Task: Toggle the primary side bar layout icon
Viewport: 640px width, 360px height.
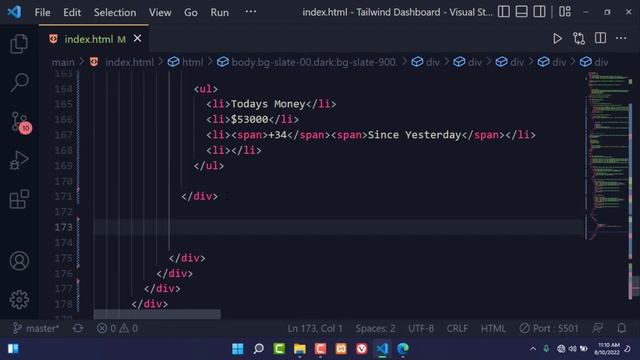Action: tap(504, 12)
